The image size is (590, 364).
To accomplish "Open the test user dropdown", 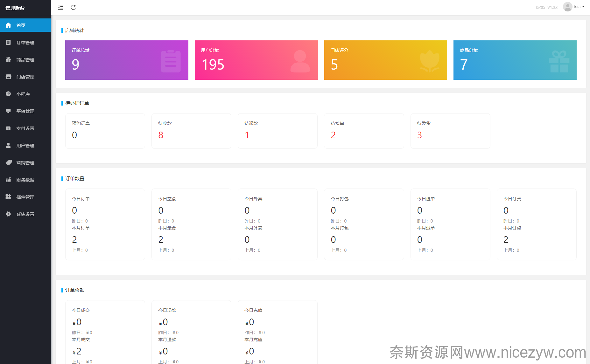I will tap(579, 7).
